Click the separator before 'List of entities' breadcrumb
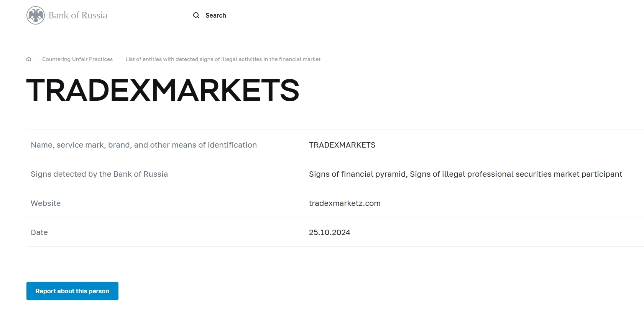The image size is (644, 309). pyautogui.click(x=119, y=59)
